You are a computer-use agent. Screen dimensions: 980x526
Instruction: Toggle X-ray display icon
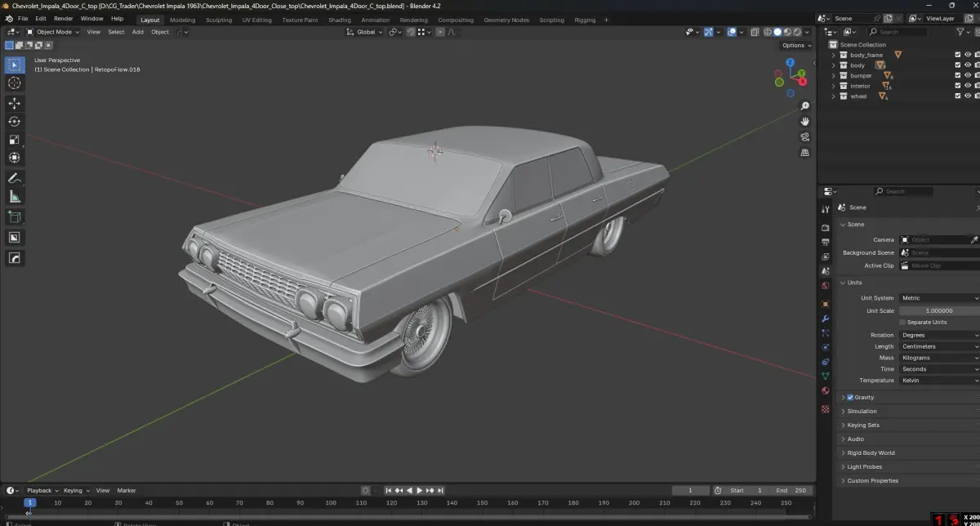pos(755,32)
